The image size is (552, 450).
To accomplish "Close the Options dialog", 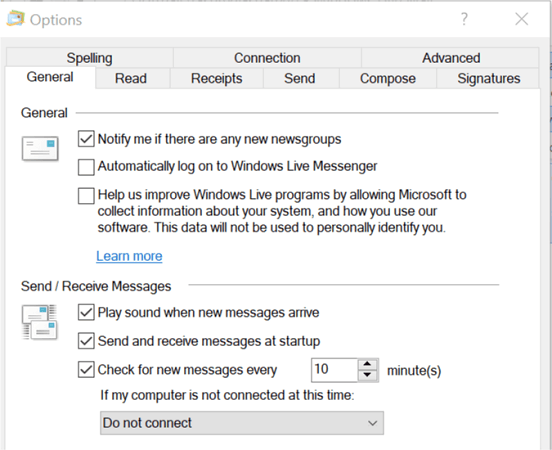I will (521, 19).
